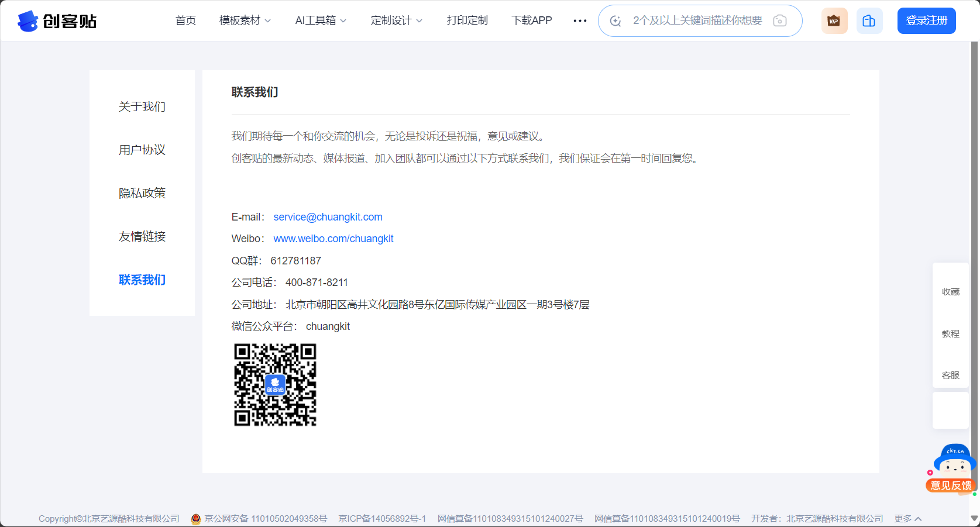This screenshot has width=980, height=527.
Task: Open the 京ICP备14056892号-1 link
Action: 382,519
